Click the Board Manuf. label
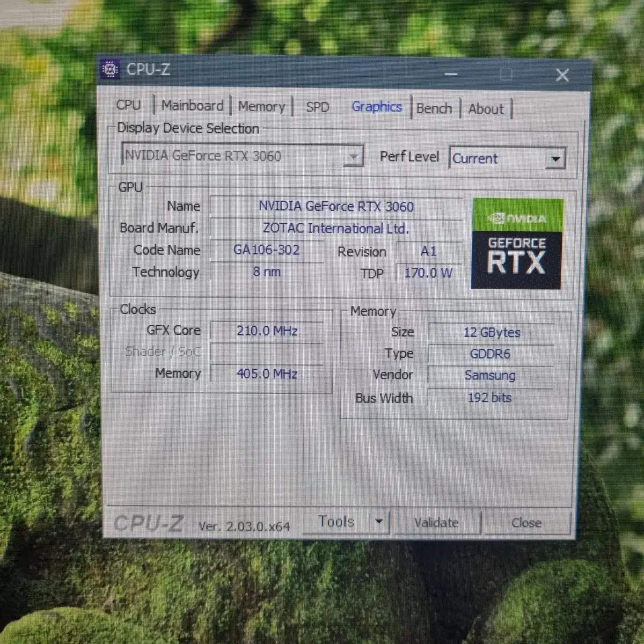This screenshot has height=644, width=644. (159, 228)
